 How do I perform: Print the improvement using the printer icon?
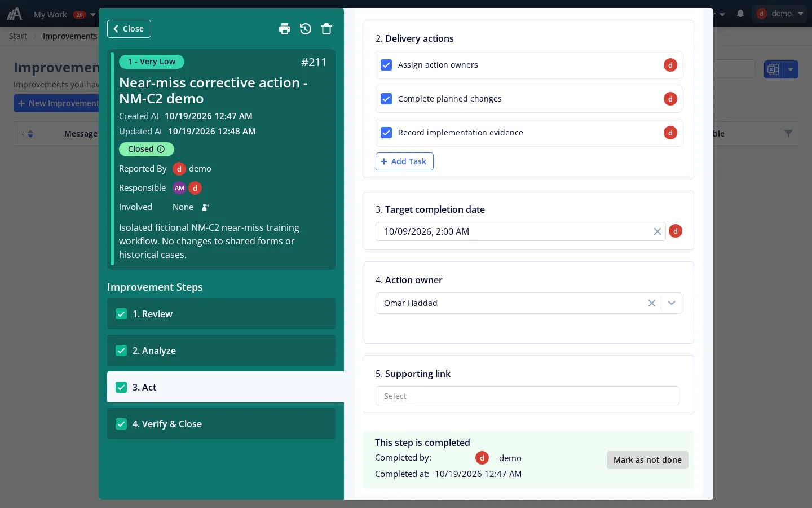point(285,29)
